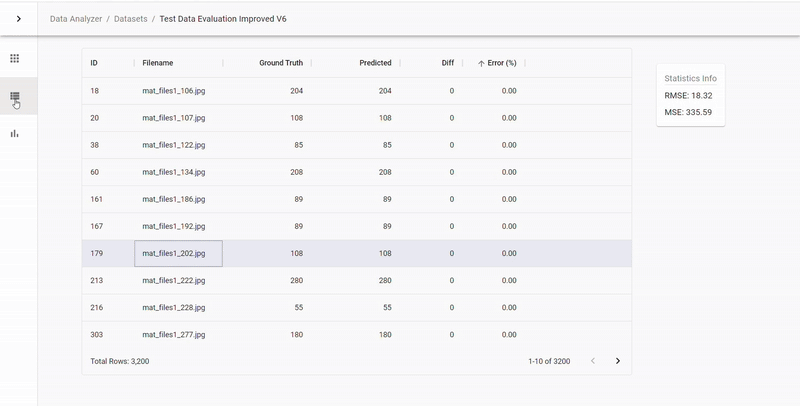The width and height of the screenshot is (800, 406).
Task: Click the Statistics Info heading
Action: pos(690,79)
